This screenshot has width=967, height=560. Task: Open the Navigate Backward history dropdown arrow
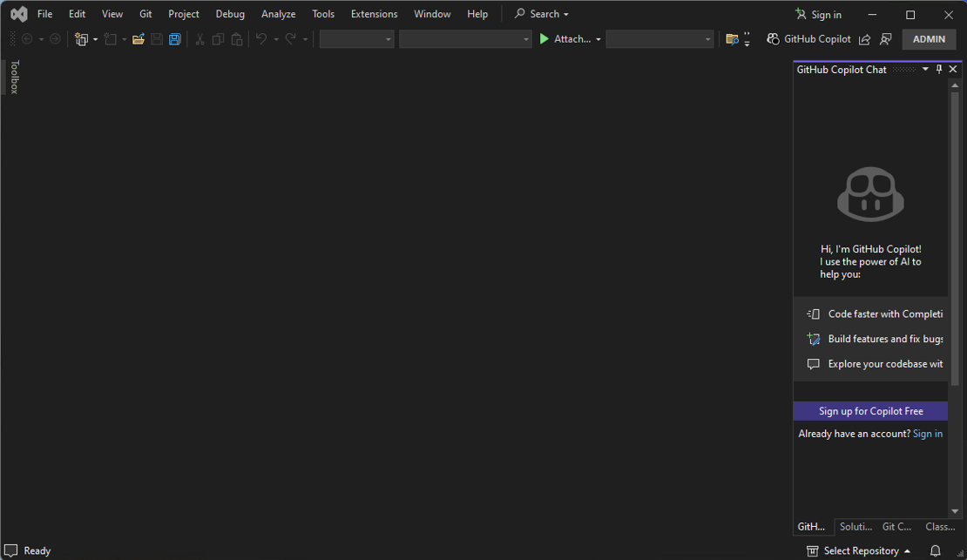click(x=41, y=39)
